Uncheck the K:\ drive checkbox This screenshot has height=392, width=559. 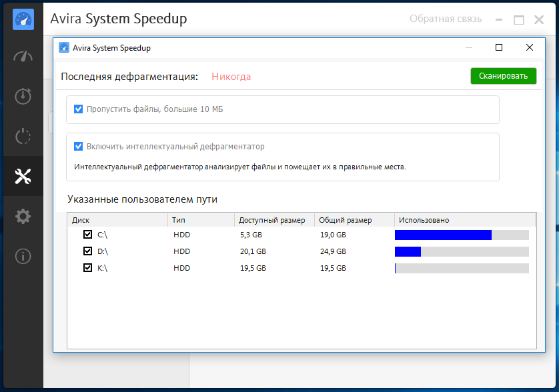[87, 267]
